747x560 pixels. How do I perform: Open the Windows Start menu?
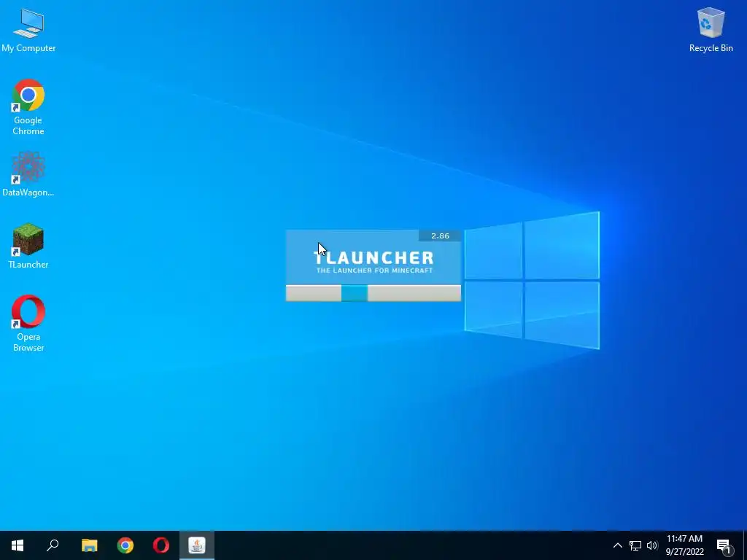18,545
